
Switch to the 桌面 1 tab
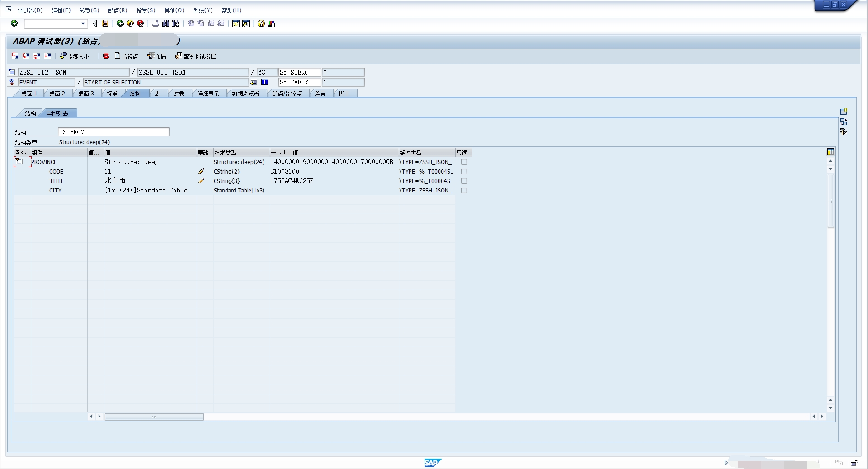click(29, 94)
